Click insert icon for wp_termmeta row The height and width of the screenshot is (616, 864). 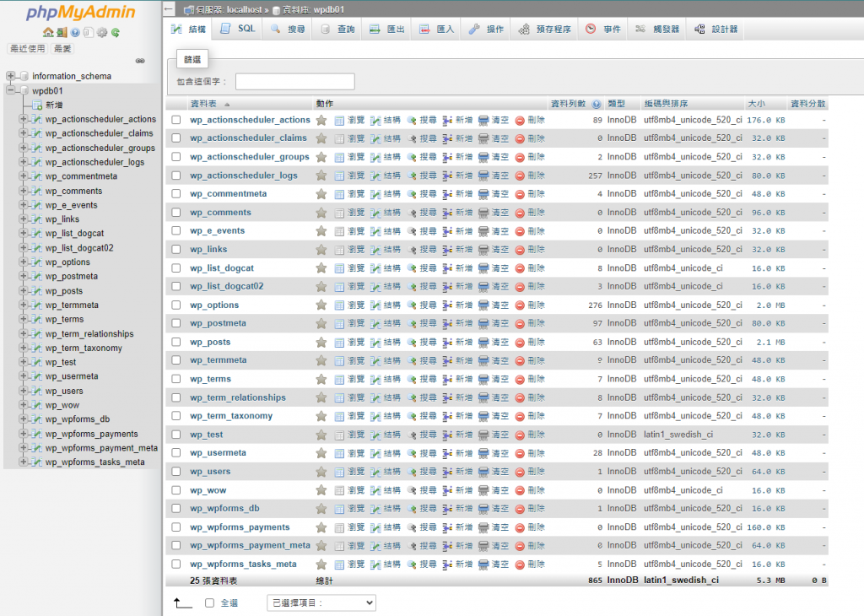click(x=447, y=360)
